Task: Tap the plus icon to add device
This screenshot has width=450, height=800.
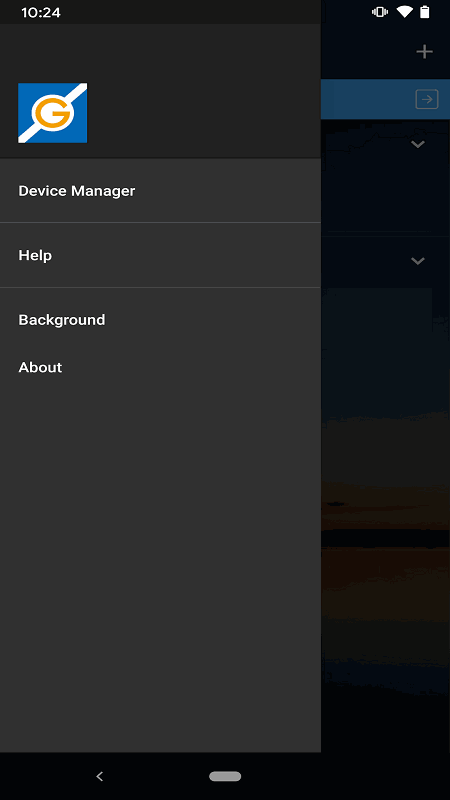Action: tap(424, 52)
